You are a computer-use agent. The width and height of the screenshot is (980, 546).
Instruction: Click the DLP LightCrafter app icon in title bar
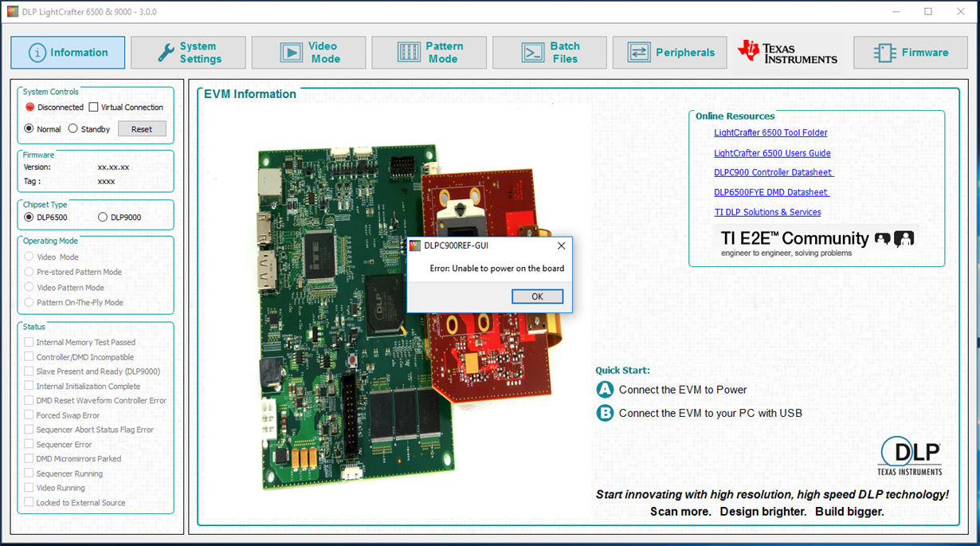[x=13, y=12]
